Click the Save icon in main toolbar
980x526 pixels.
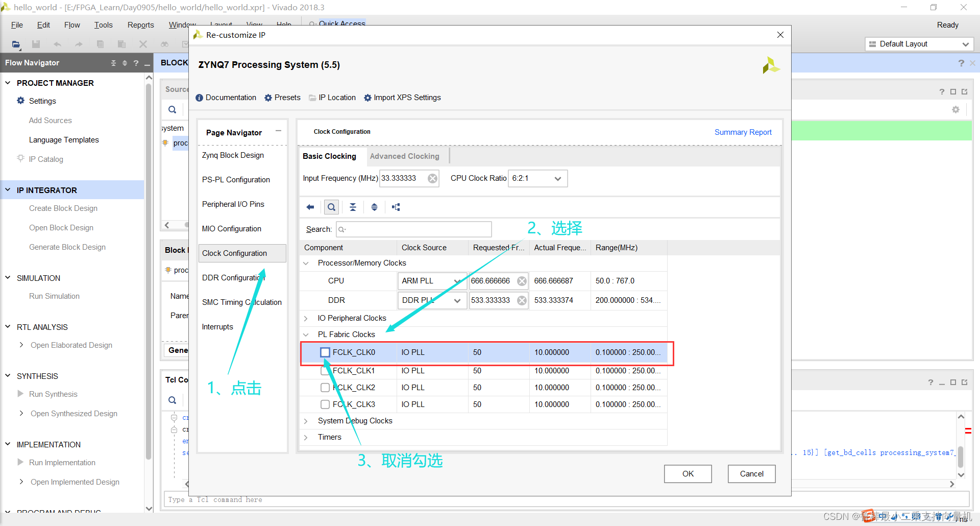pyautogui.click(x=36, y=44)
